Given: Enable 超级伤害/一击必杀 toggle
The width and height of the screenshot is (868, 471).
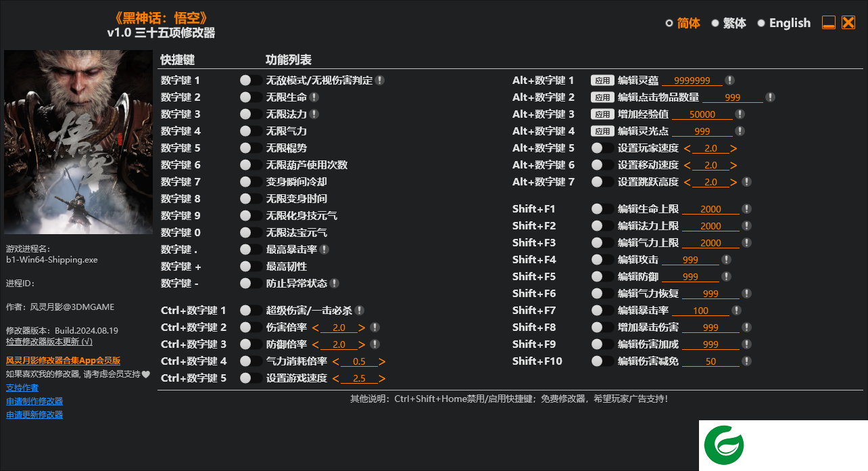Looking at the screenshot, I should (251, 311).
